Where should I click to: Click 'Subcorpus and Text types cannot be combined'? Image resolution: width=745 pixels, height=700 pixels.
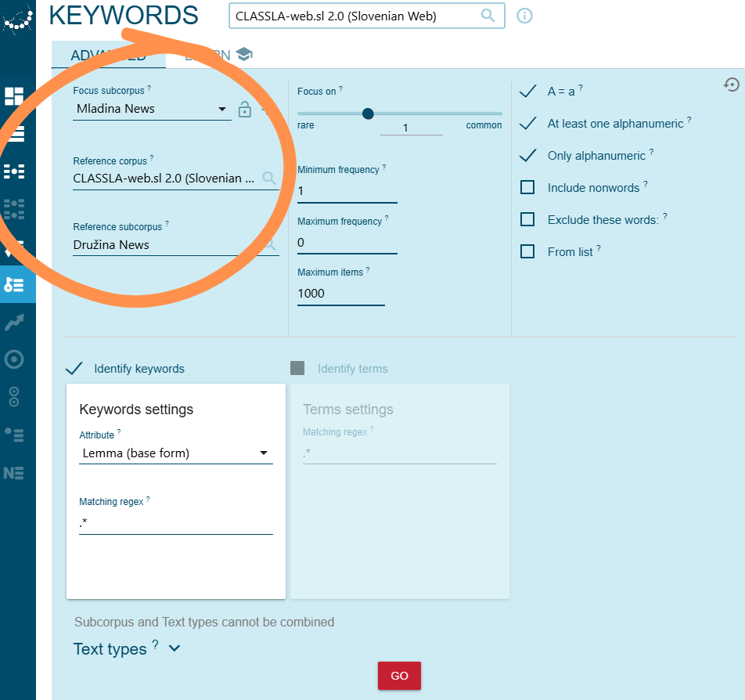click(x=204, y=622)
